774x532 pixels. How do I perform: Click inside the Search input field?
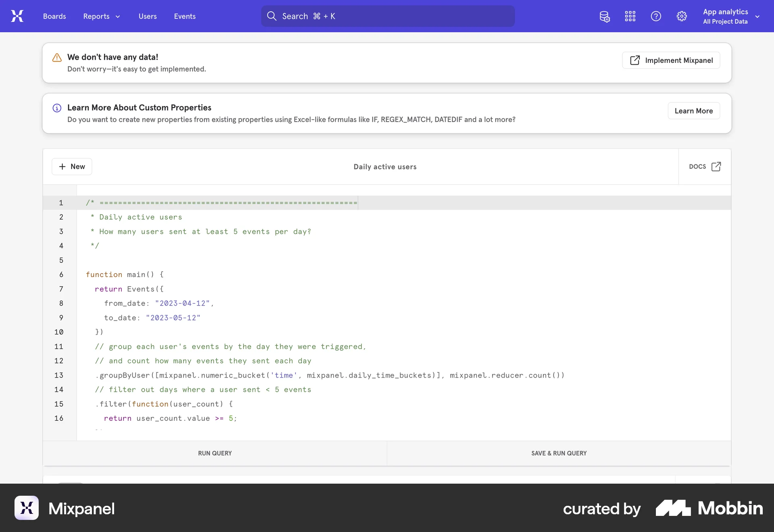[387, 16]
